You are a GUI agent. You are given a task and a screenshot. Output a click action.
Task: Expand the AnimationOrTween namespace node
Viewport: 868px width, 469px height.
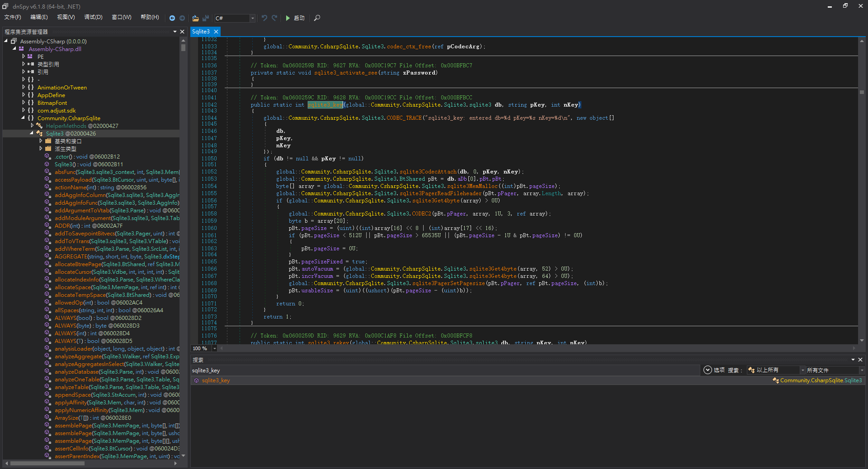(x=24, y=87)
